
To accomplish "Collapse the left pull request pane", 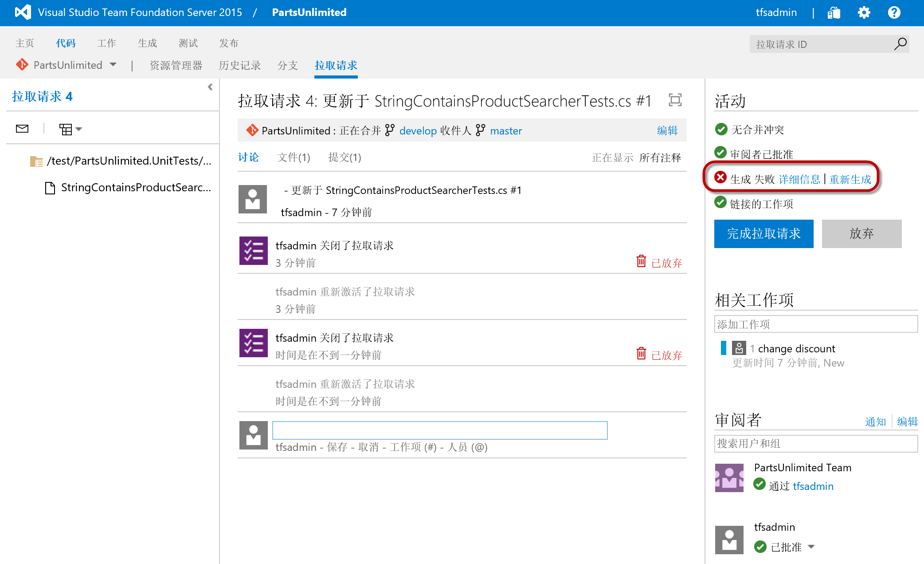I will click(210, 87).
